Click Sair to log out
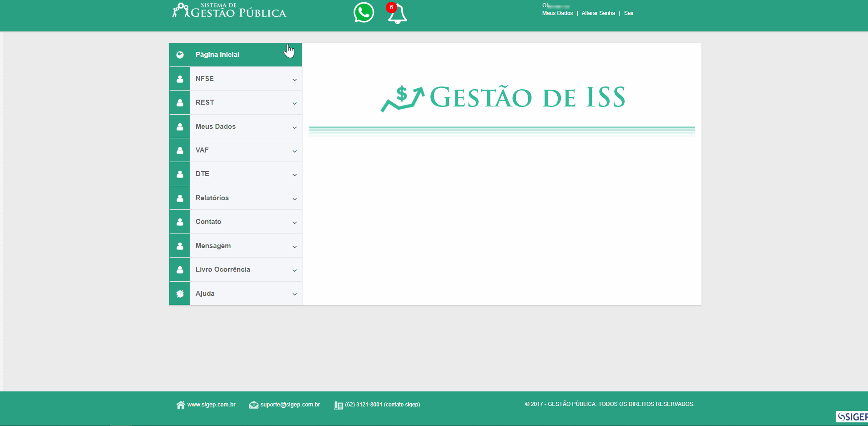The width and height of the screenshot is (868, 426). point(629,13)
